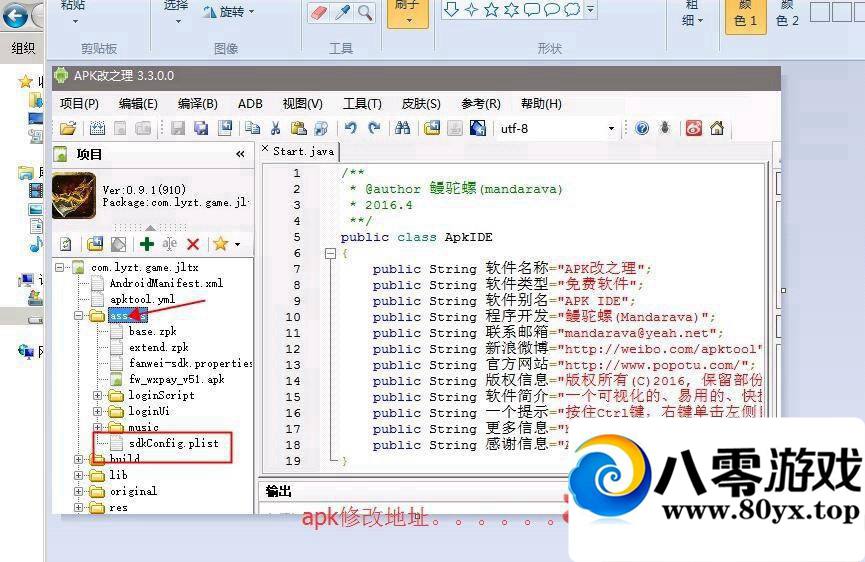Click the home house icon
Image resolution: width=865 pixels, height=562 pixels.
(717, 129)
